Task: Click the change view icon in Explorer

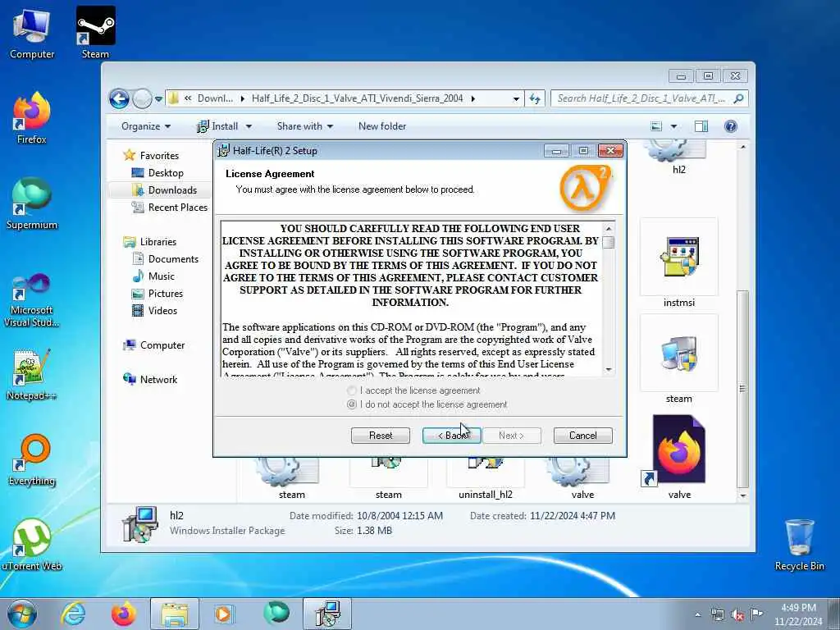Action: coord(656,126)
